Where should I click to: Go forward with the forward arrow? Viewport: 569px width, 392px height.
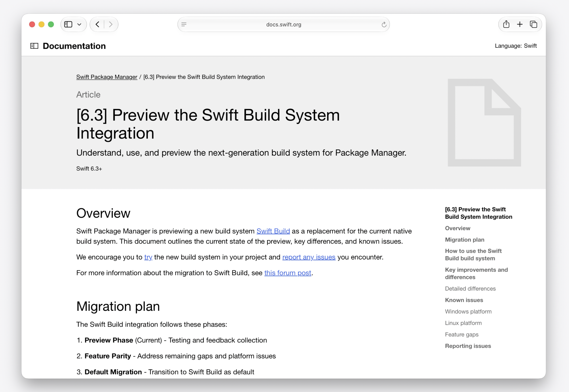110,24
